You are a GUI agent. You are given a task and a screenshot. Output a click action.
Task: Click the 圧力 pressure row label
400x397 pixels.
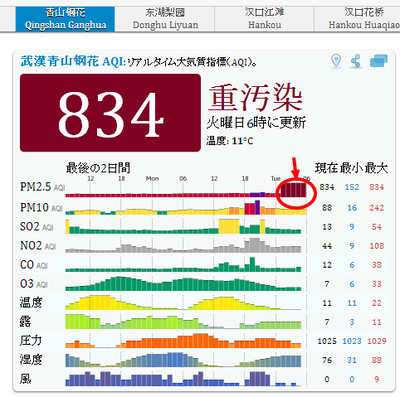pyautogui.click(x=31, y=341)
